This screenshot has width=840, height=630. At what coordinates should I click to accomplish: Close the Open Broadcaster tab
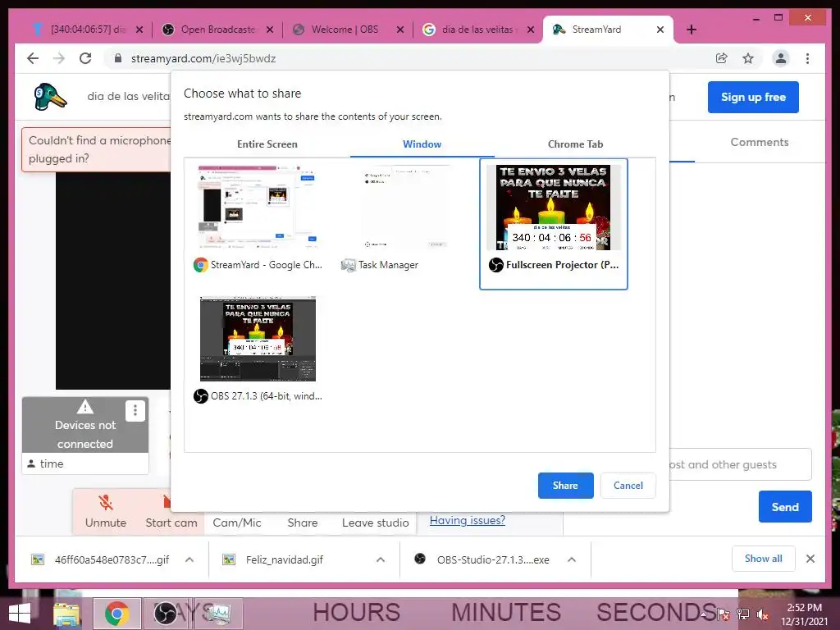tap(270, 30)
